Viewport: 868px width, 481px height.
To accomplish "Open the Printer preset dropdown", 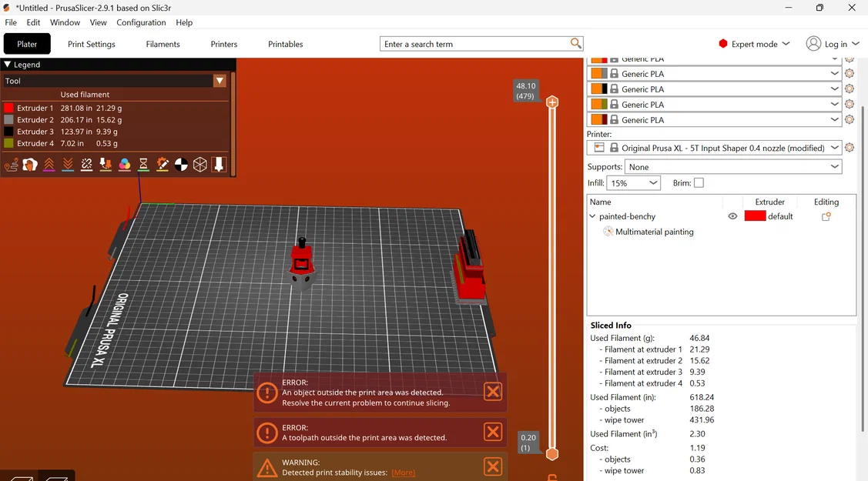I will point(714,148).
